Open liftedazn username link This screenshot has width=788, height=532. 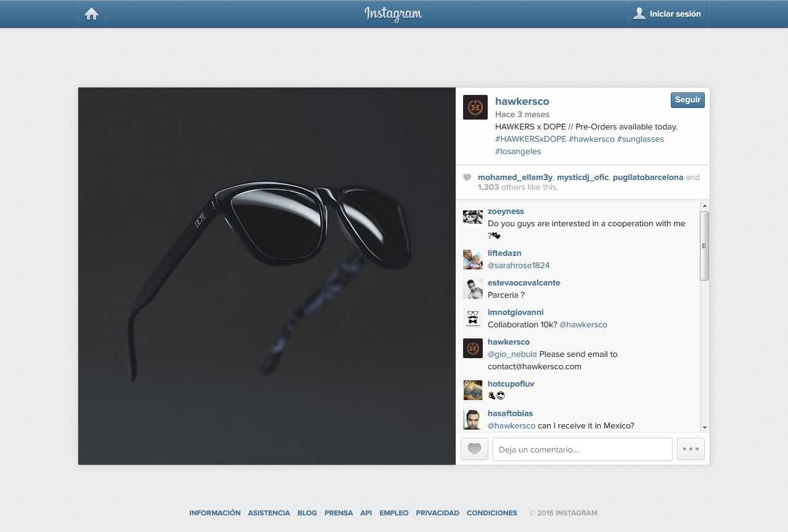pos(505,253)
